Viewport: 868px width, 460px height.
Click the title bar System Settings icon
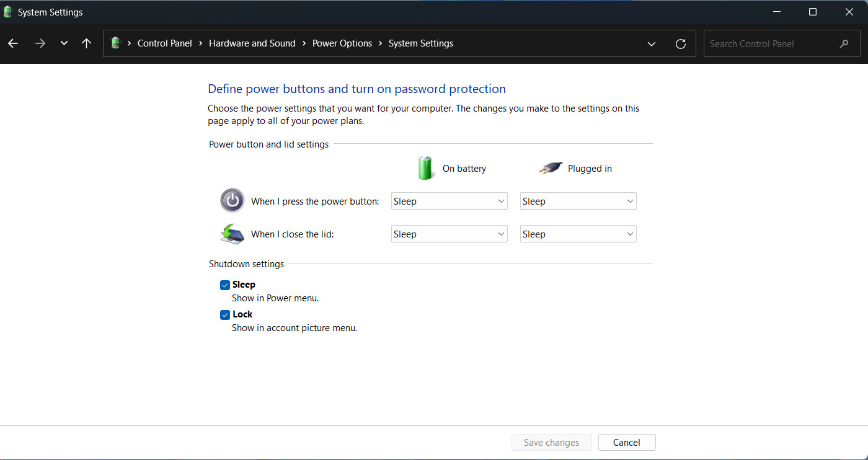click(x=8, y=12)
